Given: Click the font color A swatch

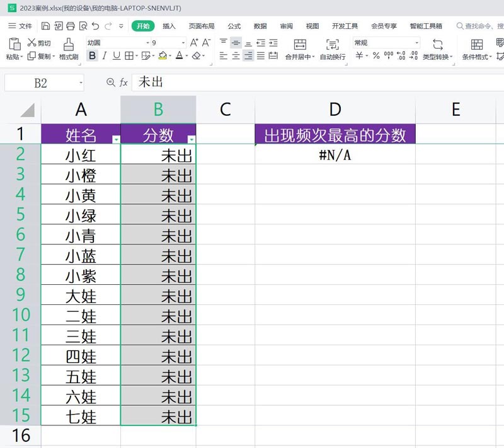Looking at the screenshot, I should click(180, 55).
